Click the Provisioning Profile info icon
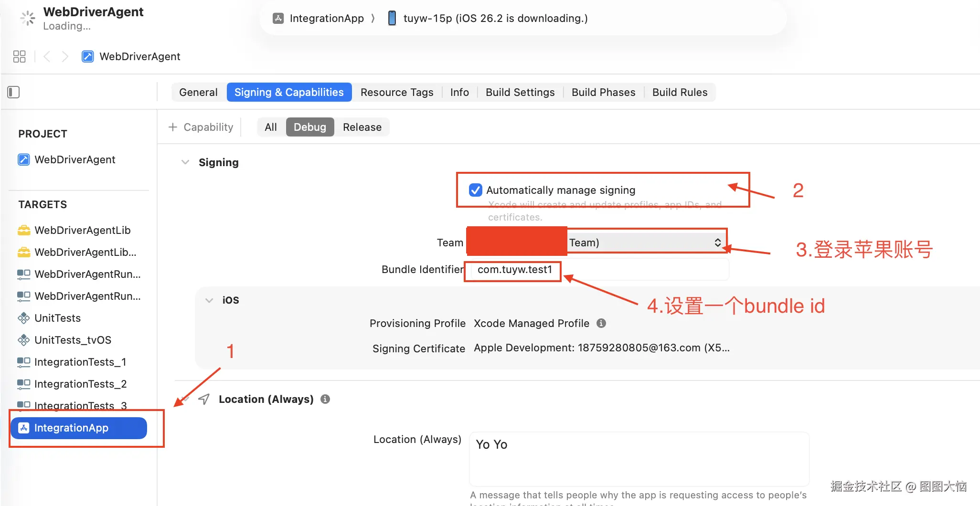This screenshot has width=980, height=506. pos(601,323)
